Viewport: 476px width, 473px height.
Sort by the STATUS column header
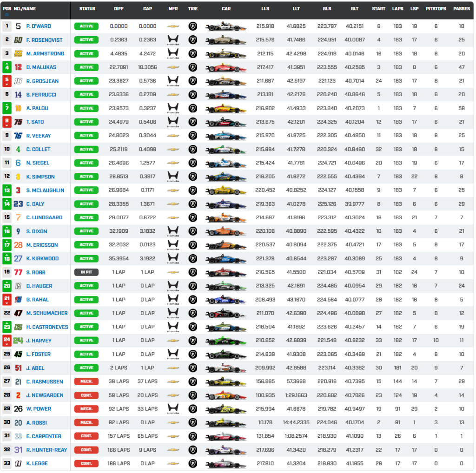[87, 9]
